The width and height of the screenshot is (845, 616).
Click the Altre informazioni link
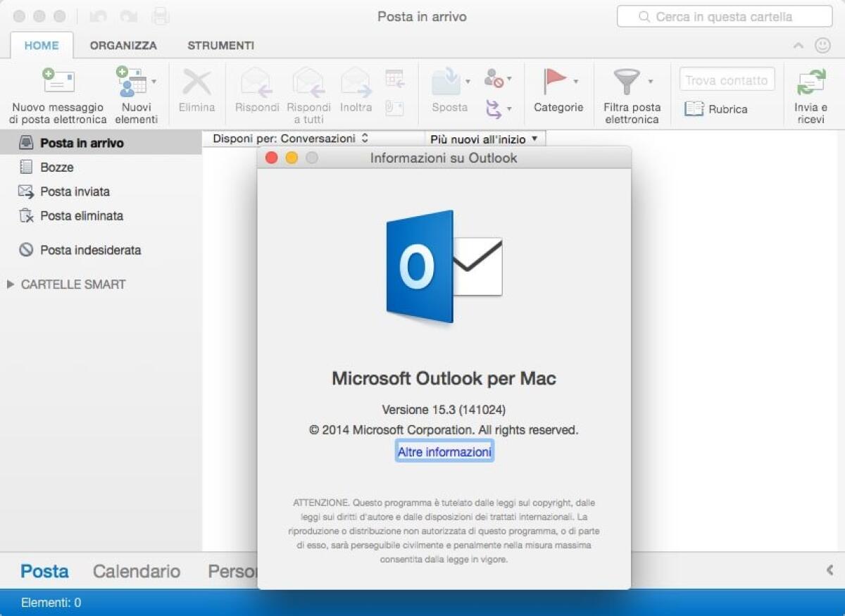pyautogui.click(x=444, y=451)
